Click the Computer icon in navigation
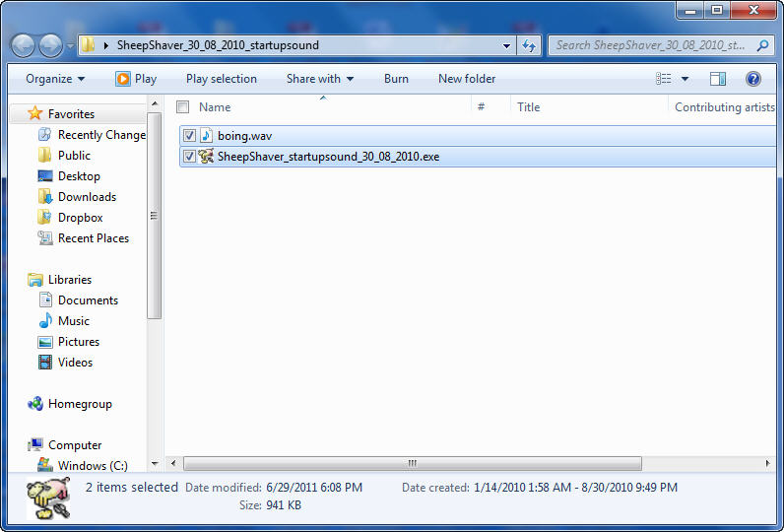784x532 pixels. [x=35, y=444]
